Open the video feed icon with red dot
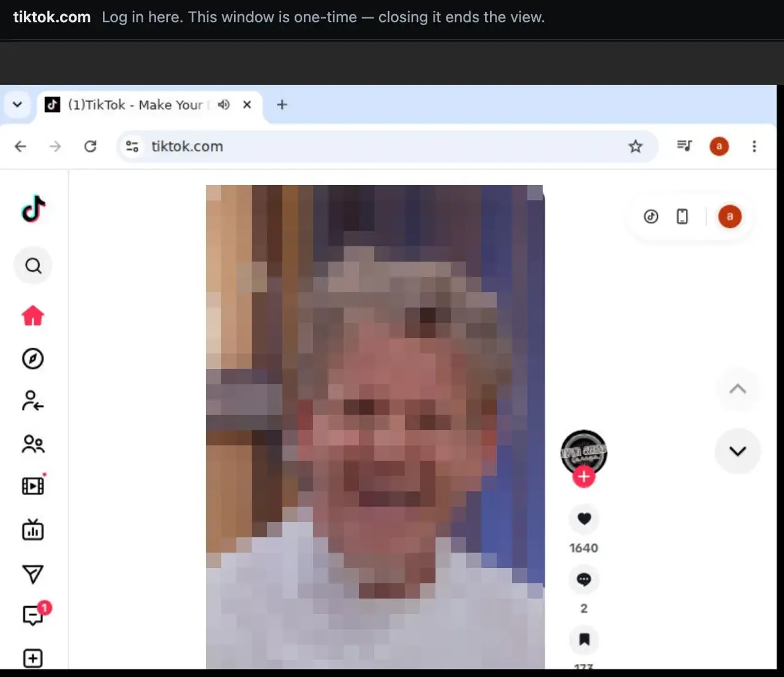Image resolution: width=784 pixels, height=677 pixels. click(x=34, y=485)
